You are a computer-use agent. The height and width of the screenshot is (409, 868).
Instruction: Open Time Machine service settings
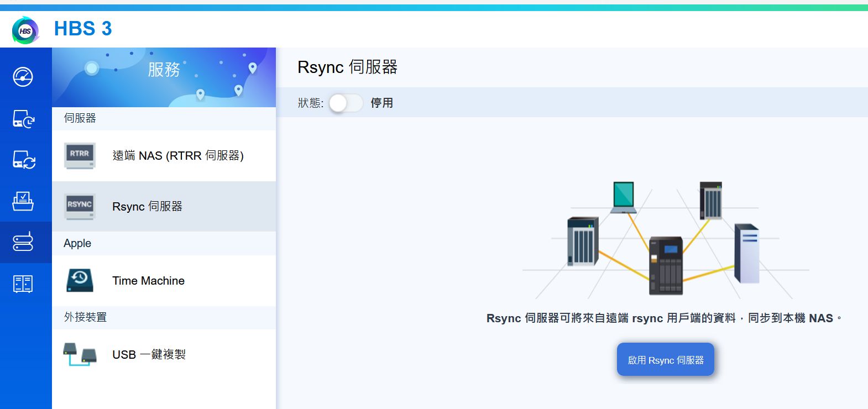click(x=164, y=281)
